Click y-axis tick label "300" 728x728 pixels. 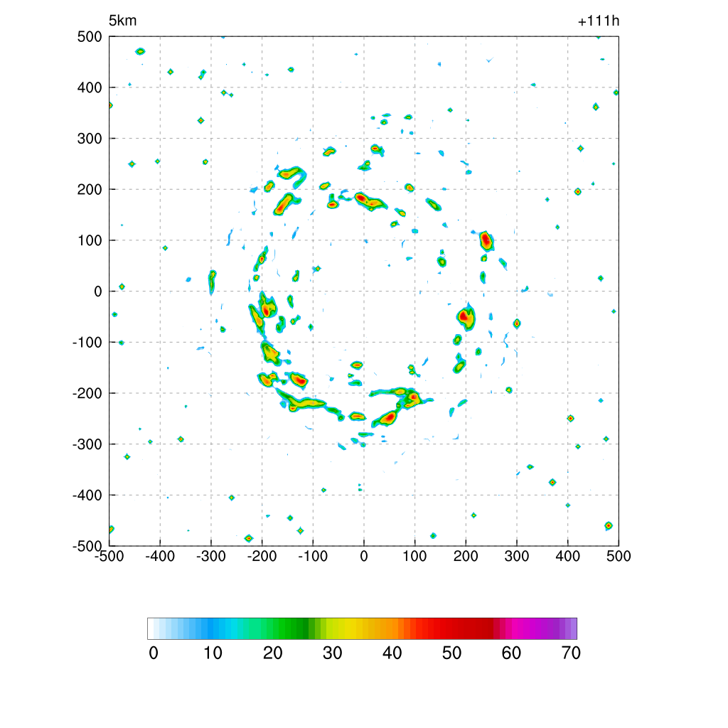[x=90, y=139]
